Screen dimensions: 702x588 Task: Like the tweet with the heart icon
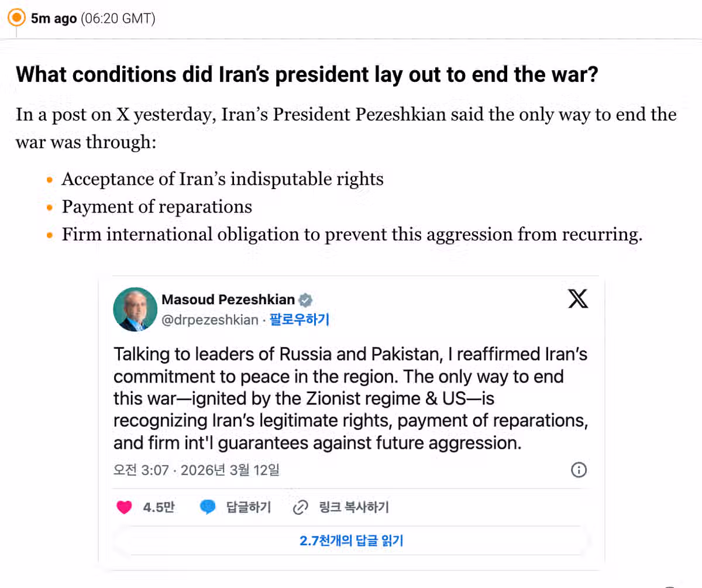pyautogui.click(x=124, y=507)
